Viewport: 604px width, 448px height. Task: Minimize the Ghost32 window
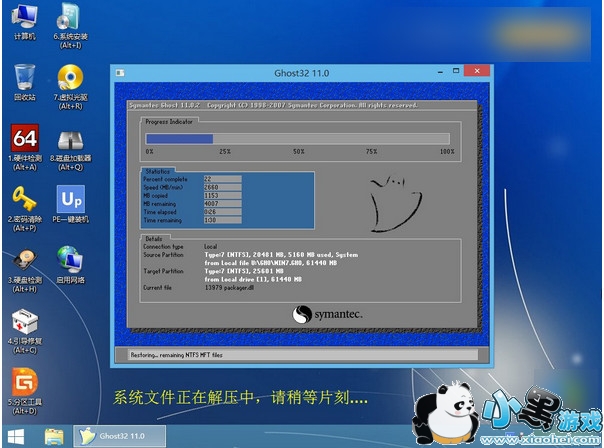pos(436,74)
